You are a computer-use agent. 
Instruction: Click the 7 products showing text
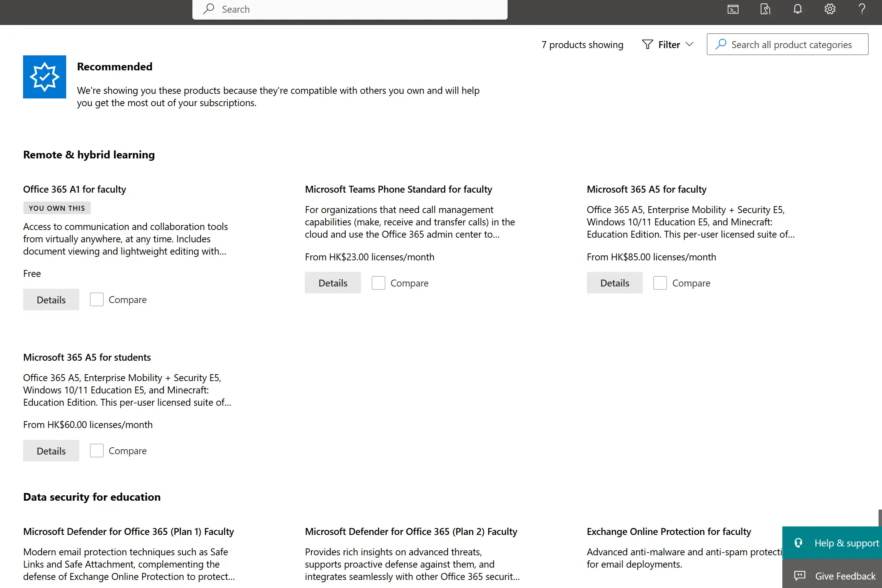[x=582, y=45]
